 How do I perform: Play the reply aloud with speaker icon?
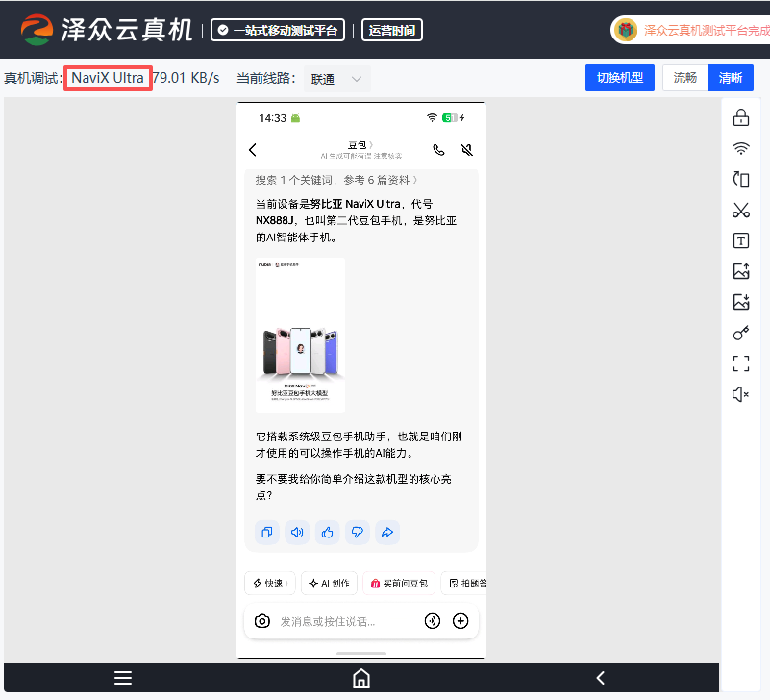point(297,532)
